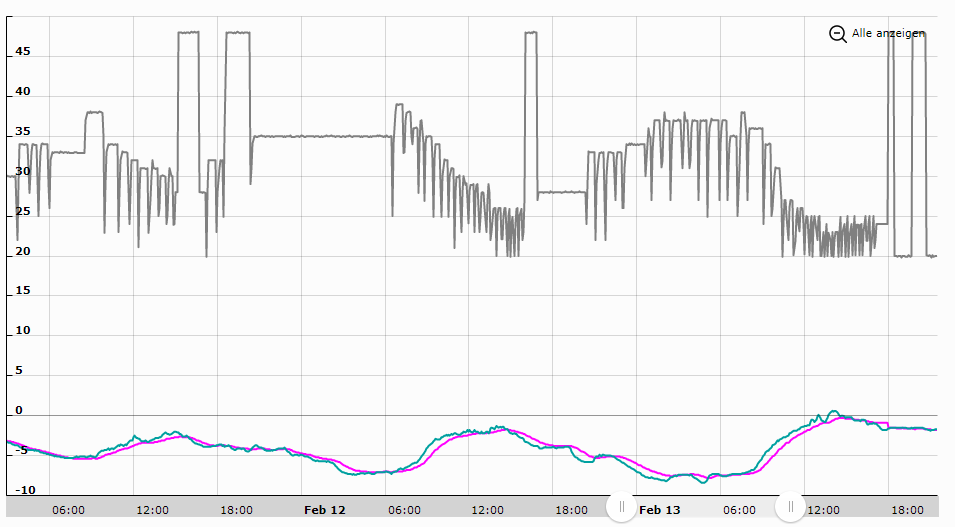
Task: Click the 'Feb 13' date label on the time axis
Action: coord(660,510)
